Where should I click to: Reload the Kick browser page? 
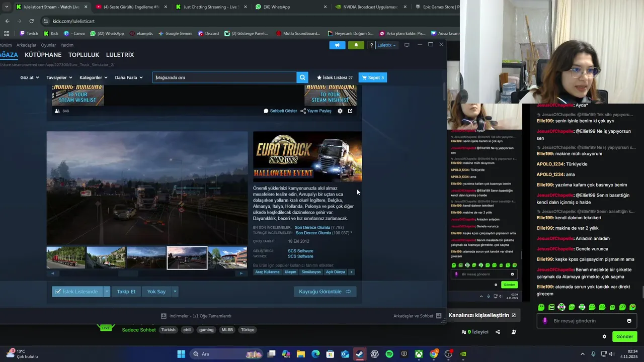[x=31, y=21]
